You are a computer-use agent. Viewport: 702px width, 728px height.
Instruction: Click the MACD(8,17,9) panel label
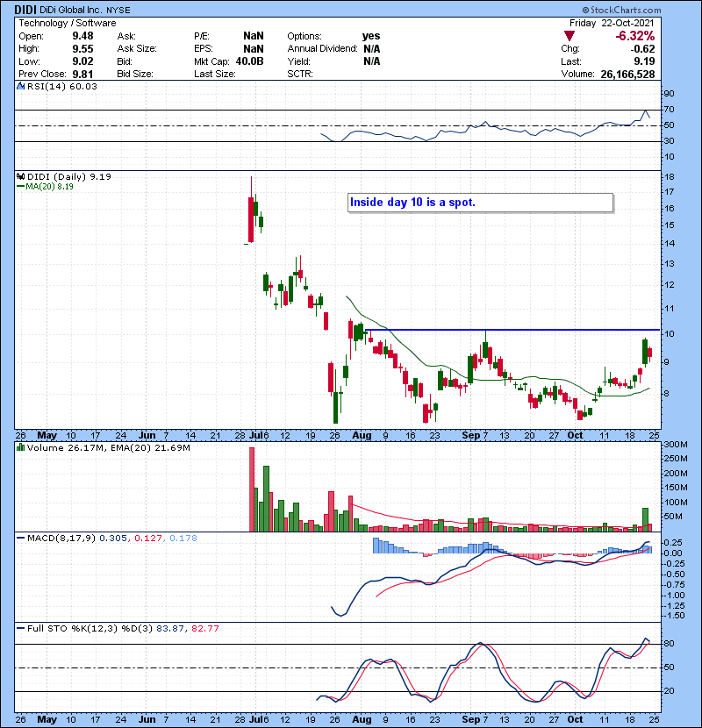coord(61,539)
